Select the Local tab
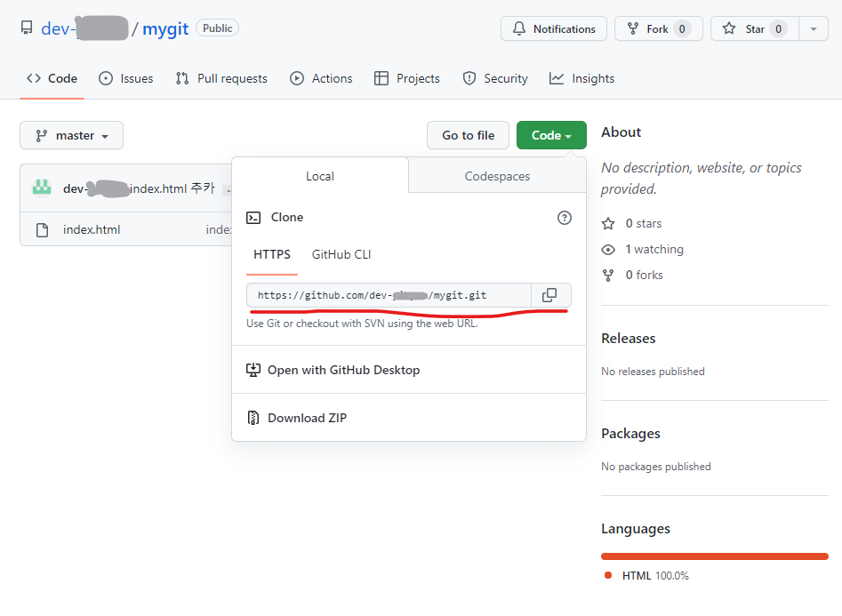This screenshot has width=842, height=616. point(320,176)
